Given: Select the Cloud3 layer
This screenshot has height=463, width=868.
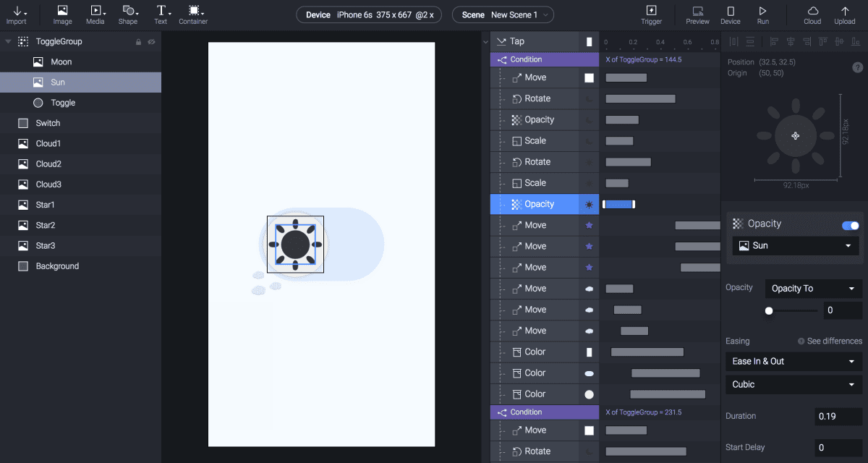Looking at the screenshot, I should point(80,184).
